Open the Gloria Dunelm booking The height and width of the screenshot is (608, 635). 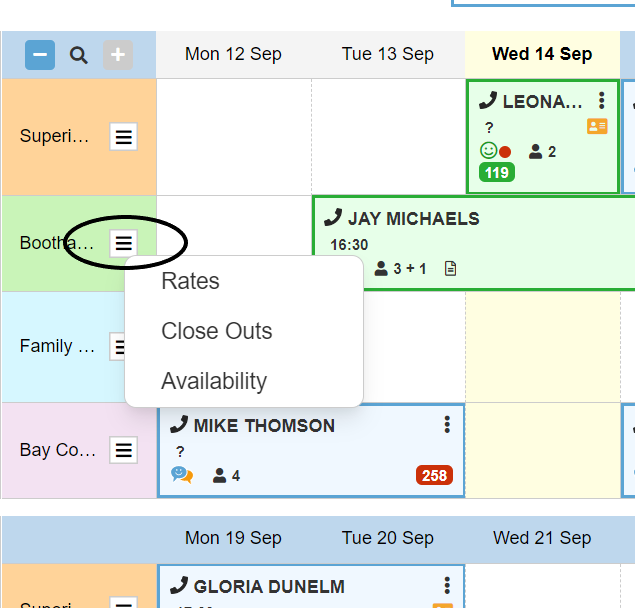click(x=269, y=587)
